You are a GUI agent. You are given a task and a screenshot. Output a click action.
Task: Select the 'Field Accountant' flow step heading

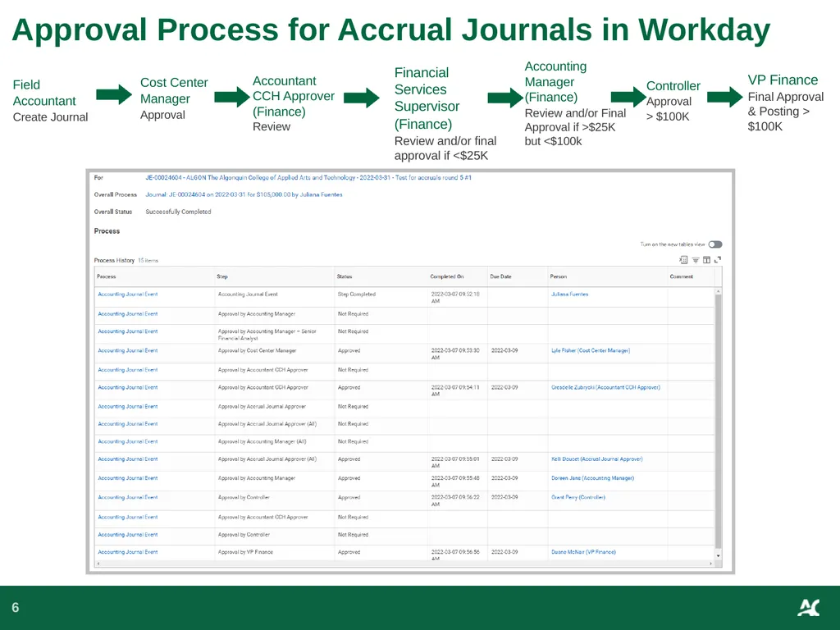tap(44, 93)
